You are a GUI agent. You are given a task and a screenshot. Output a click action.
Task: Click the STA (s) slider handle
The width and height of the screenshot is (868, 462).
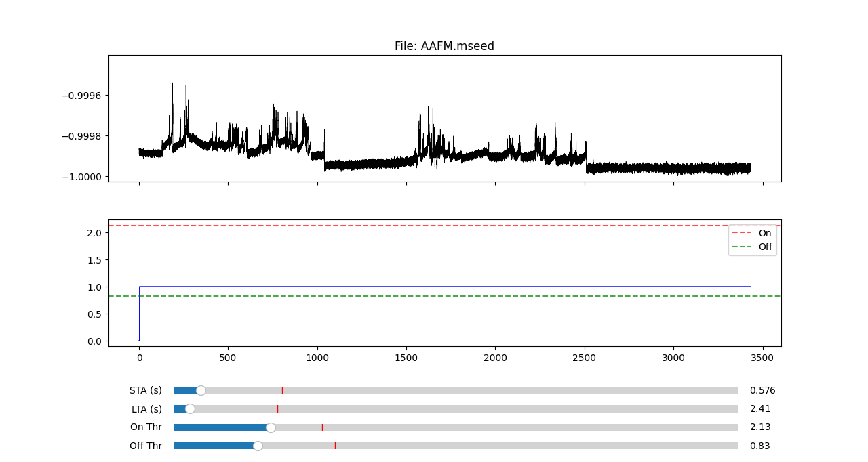(x=201, y=390)
